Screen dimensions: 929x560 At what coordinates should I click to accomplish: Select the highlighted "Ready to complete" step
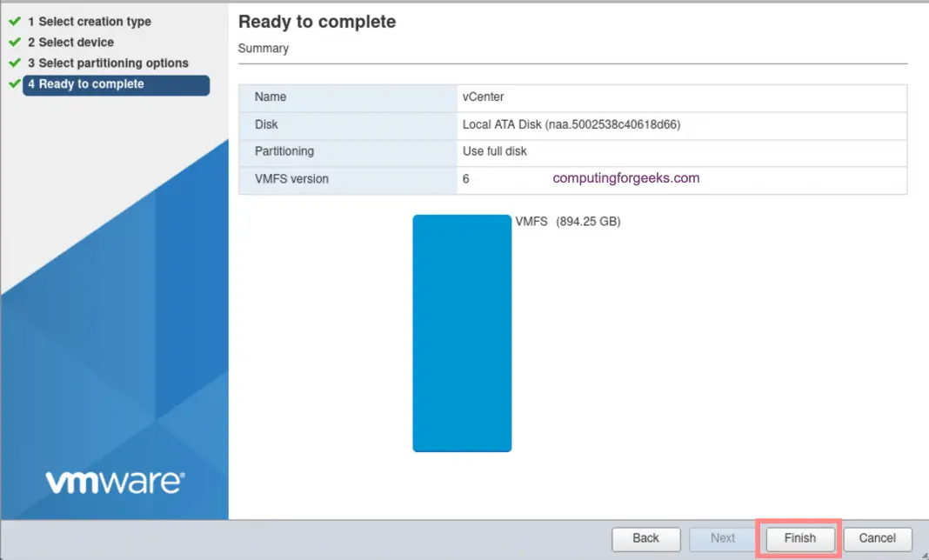pyautogui.click(x=90, y=84)
